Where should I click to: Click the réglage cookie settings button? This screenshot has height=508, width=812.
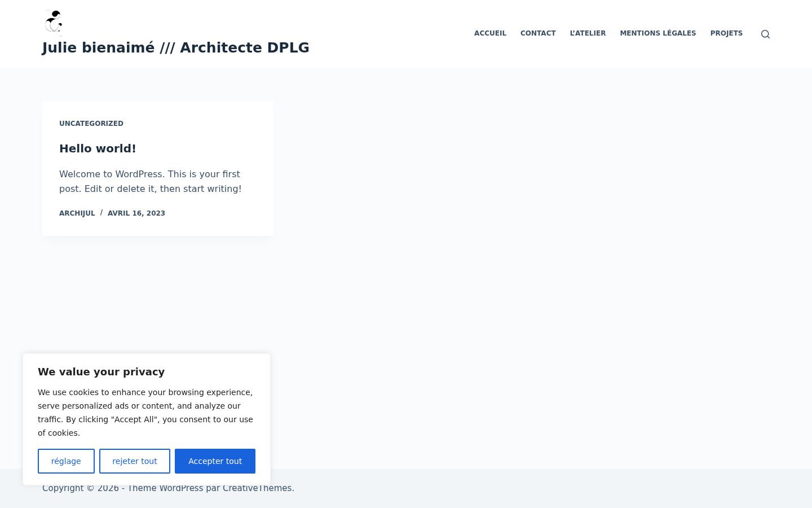tap(66, 461)
